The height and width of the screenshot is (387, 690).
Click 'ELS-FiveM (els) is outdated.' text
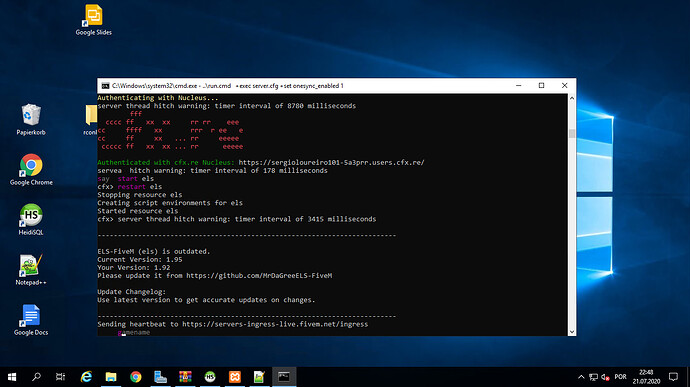[x=154, y=251]
